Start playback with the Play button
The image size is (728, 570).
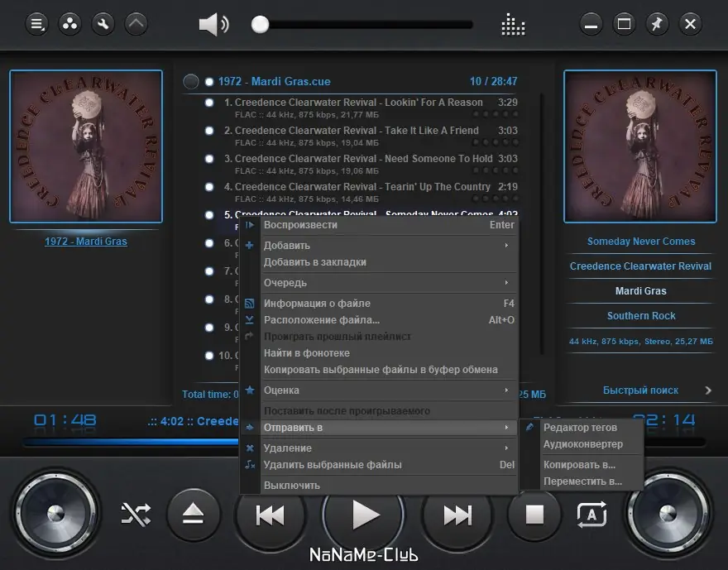pyautogui.click(x=363, y=515)
